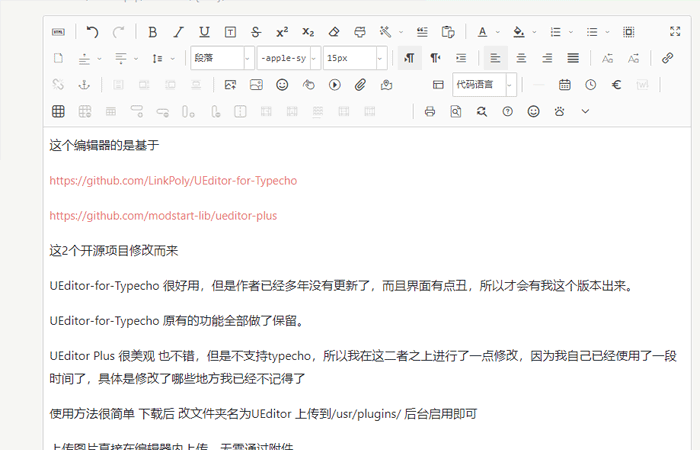This screenshot has height=450, width=700.
Task: Click the eraser clear-format icon
Action: tap(335, 32)
